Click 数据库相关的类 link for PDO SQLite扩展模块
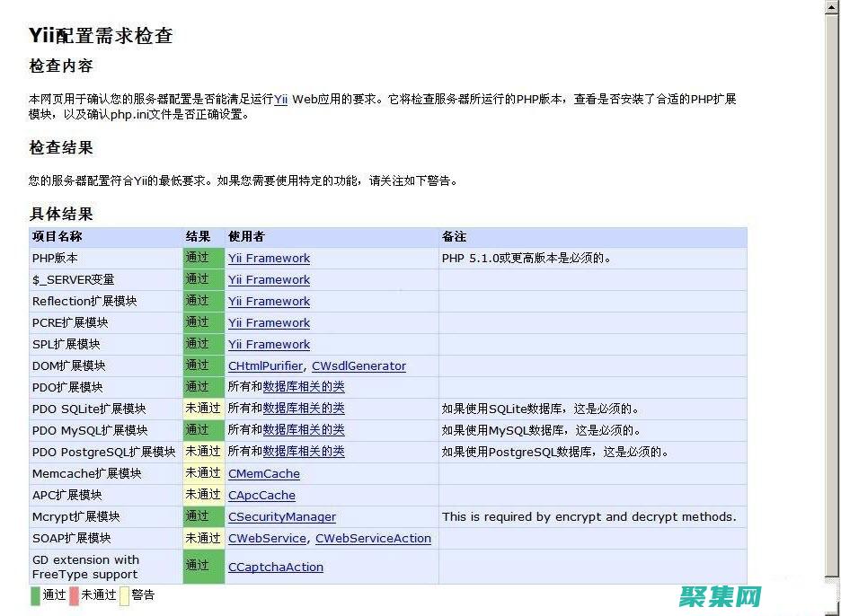The width and height of the screenshot is (841, 616). (302, 409)
